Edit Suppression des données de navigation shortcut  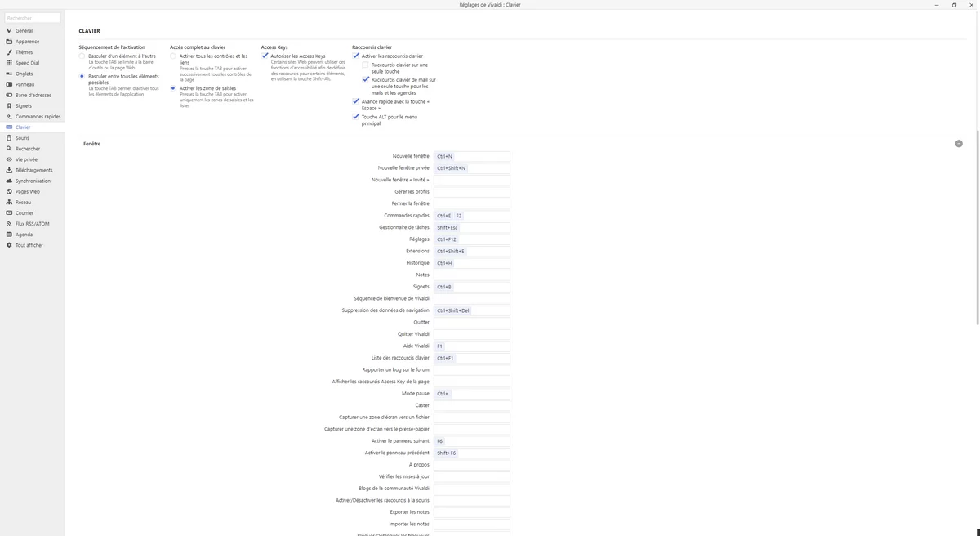pyautogui.click(x=472, y=310)
